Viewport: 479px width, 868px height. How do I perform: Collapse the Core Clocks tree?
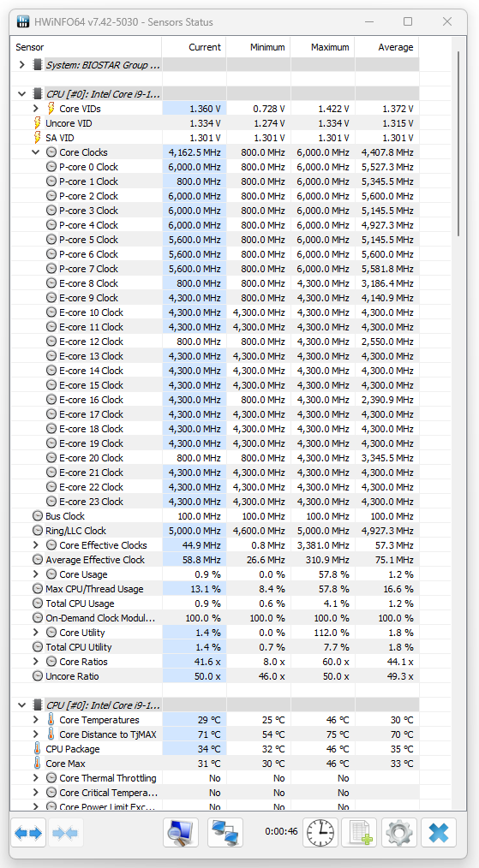tap(36, 152)
